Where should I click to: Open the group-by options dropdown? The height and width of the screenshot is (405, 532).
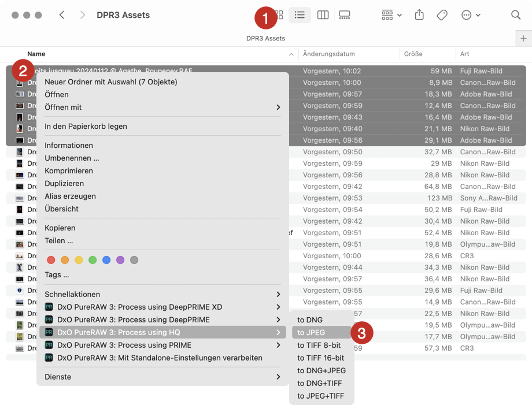pos(391,15)
